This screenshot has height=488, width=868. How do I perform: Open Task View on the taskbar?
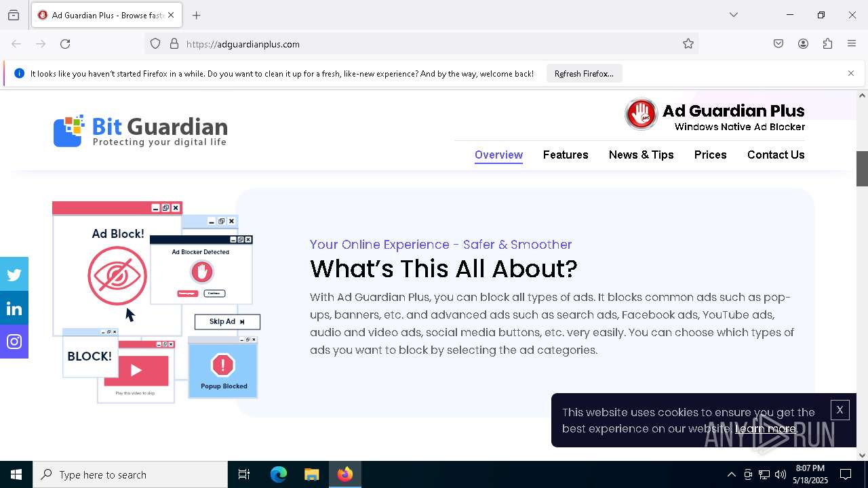(244, 474)
